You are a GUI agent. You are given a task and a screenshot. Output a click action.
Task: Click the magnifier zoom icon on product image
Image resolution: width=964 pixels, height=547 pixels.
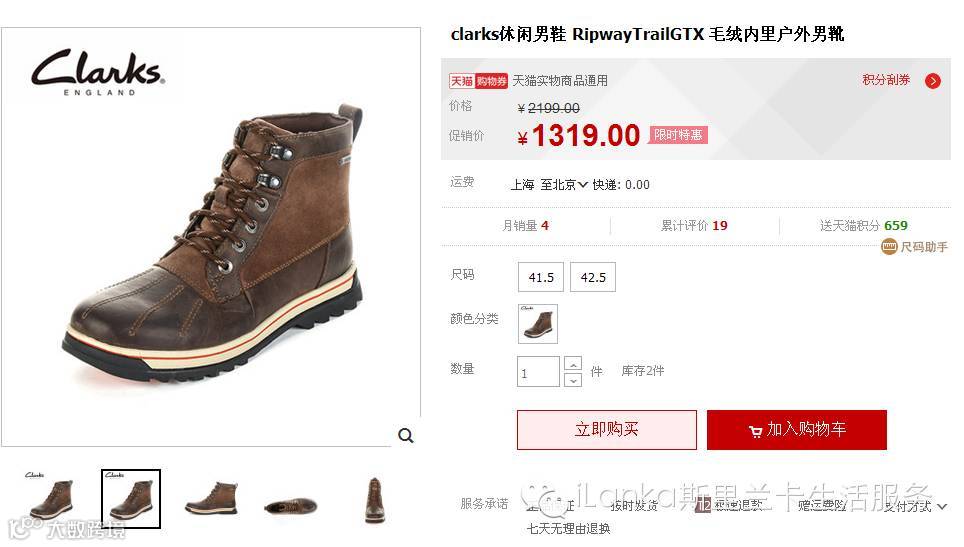tap(406, 436)
